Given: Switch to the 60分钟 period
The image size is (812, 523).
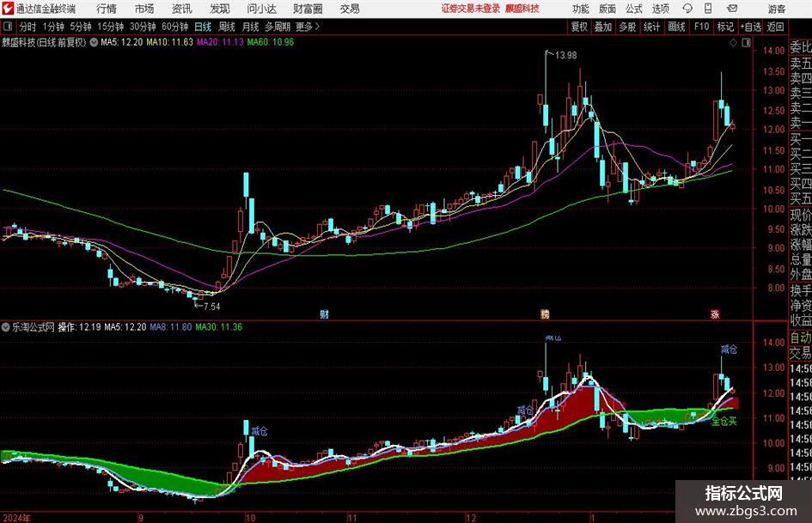Looking at the screenshot, I should click(174, 27).
